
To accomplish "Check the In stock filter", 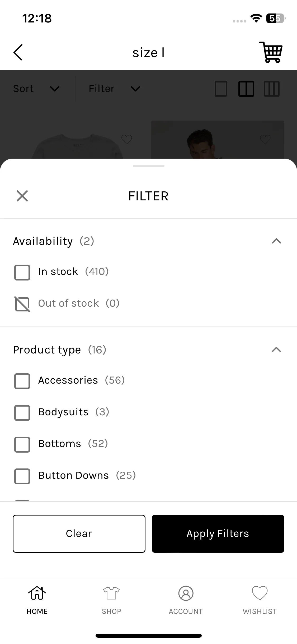I will [22, 272].
